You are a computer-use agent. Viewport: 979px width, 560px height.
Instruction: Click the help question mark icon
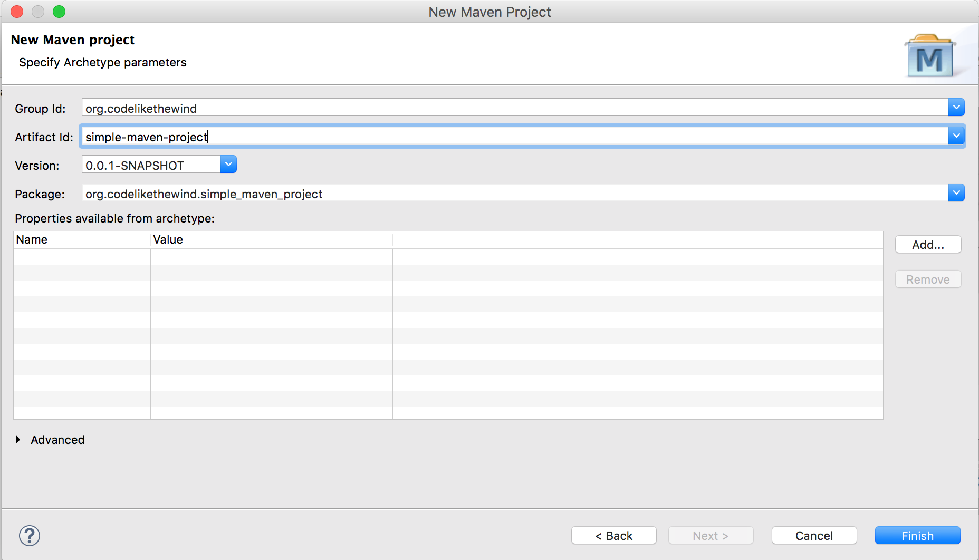[x=30, y=536]
